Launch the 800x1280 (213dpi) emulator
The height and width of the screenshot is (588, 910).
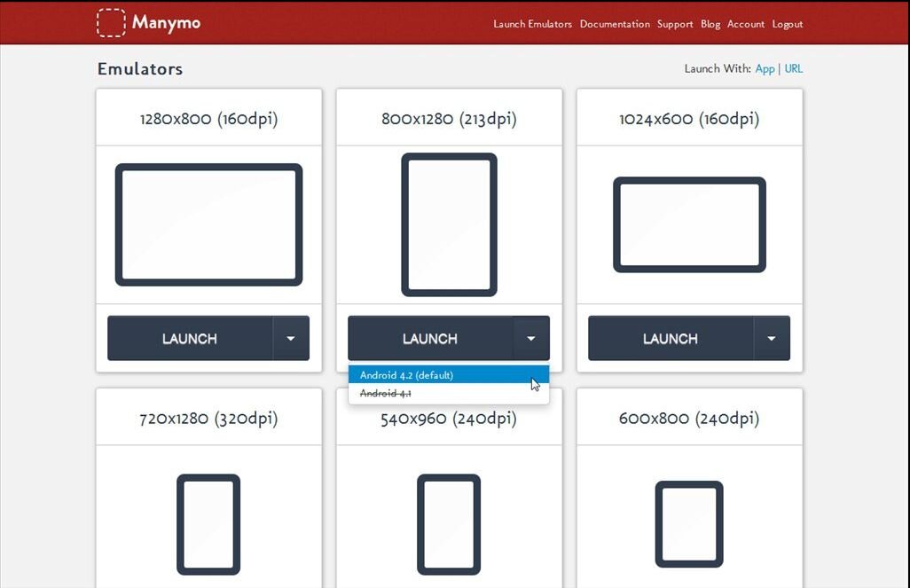pos(429,338)
